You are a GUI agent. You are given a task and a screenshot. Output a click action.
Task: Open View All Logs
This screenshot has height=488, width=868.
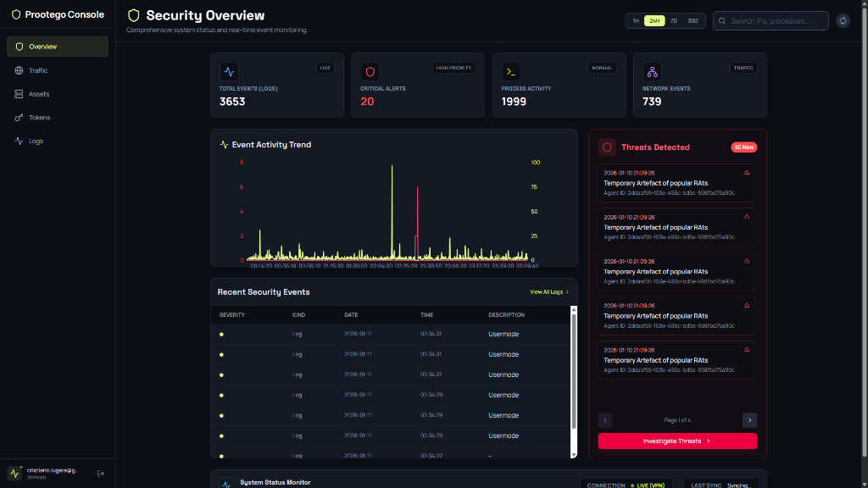point(546,291)
